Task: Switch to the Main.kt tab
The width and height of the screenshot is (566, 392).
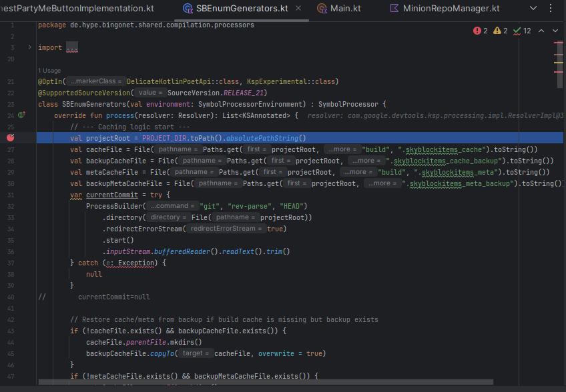Action: tap(338, 8)
